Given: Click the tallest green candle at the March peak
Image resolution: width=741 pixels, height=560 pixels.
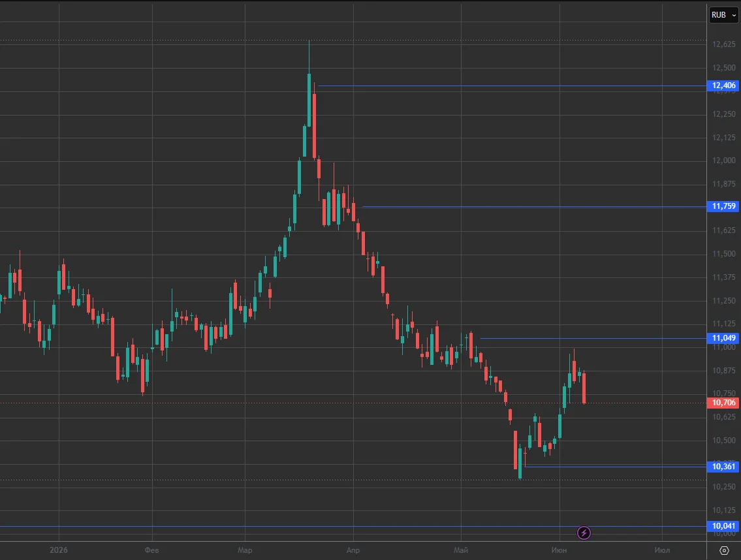Looking at the screenshot, I should point(309,100).
